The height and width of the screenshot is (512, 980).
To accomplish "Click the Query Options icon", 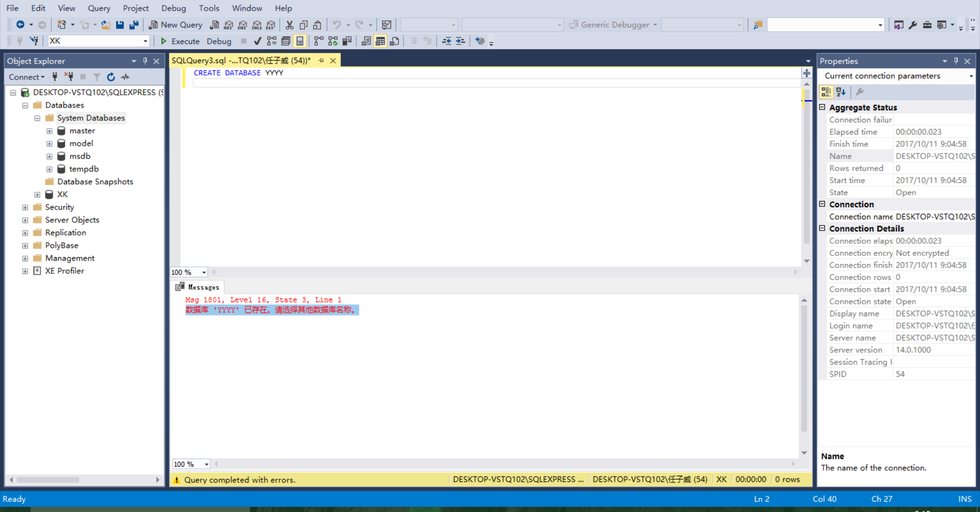I will [x=286, y=41].
